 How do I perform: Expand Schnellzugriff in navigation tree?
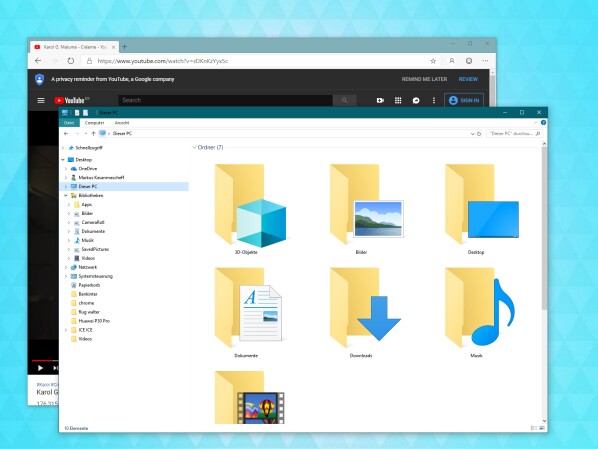(63, 148)
